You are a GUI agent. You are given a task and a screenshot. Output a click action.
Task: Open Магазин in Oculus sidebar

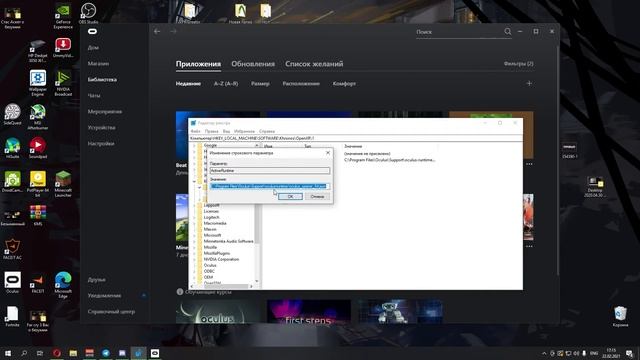click(98, 64)
